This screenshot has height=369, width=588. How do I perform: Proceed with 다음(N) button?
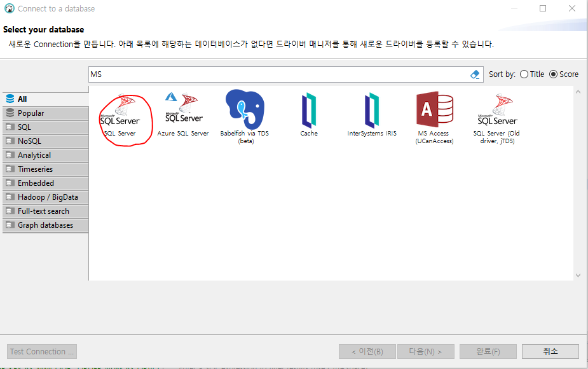pos(426,352)
